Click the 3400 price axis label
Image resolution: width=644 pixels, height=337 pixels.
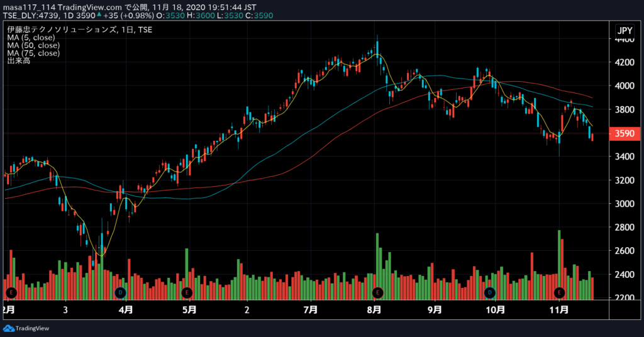click(x=625, y=157)
